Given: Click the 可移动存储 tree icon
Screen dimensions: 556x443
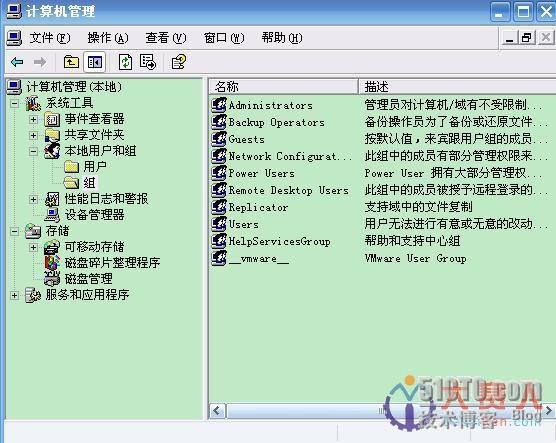Looking at the screenshot, I should (52, 247).
